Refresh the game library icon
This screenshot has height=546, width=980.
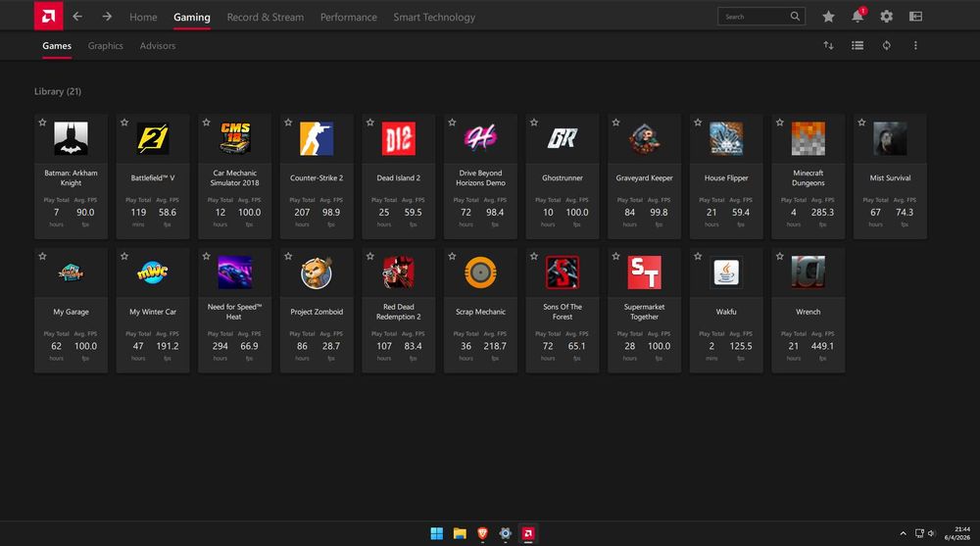(x=886, y=46)
